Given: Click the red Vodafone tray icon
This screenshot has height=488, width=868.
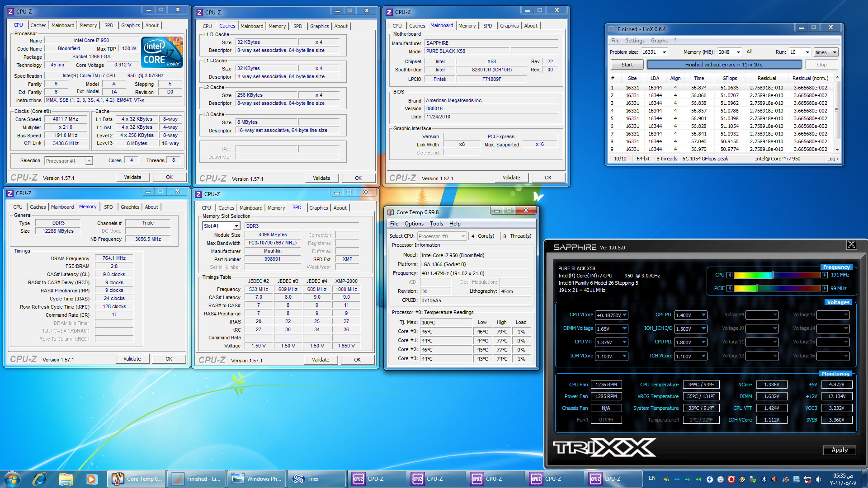Looking at the screenshot, I should tap(731, 479).
